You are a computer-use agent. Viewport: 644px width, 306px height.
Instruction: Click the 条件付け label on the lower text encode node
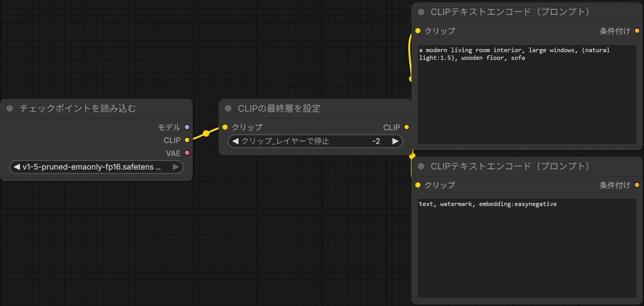(615, 185)
